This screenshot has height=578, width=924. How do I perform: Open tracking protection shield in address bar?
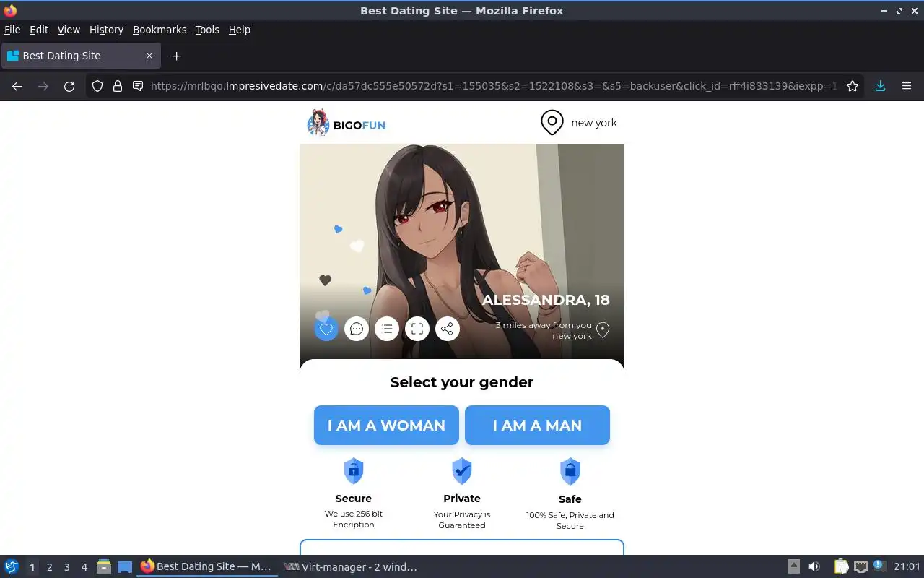[97, 86]
